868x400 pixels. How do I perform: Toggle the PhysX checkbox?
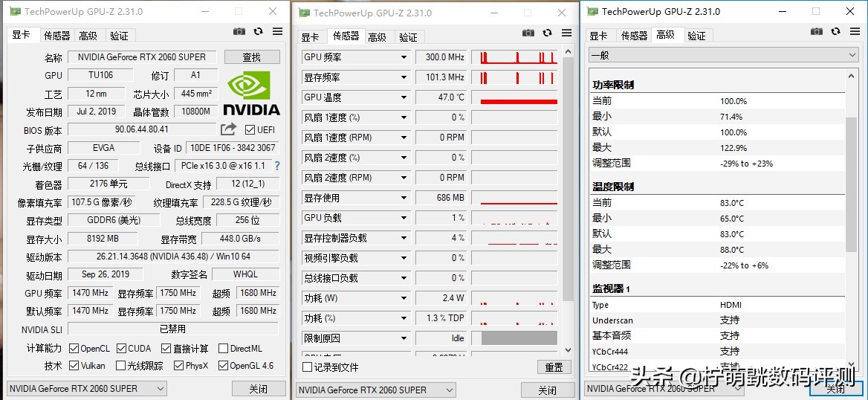(178, 366)
